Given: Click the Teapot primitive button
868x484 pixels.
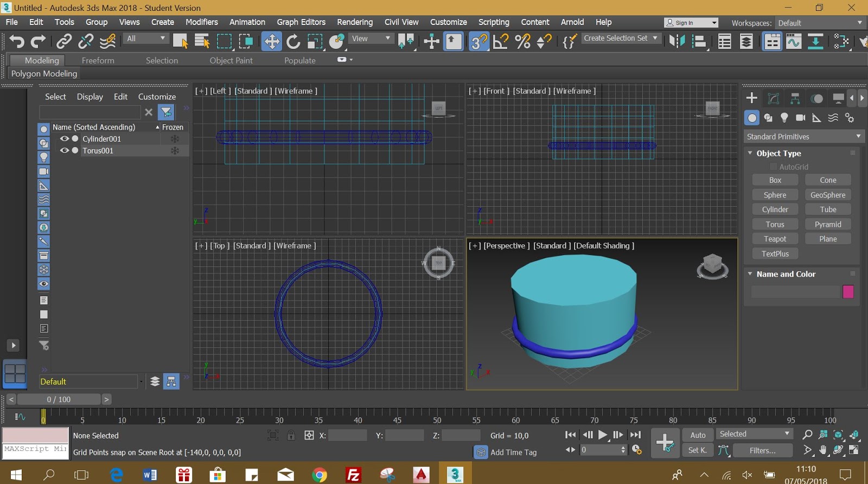Looking at the screenshot, I should [x=775, y=239].
